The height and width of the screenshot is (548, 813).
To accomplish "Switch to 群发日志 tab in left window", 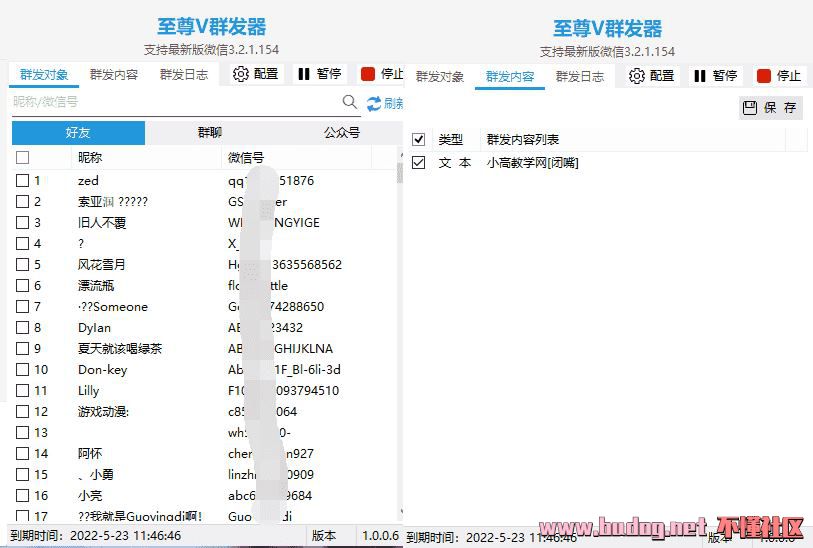I will [x=184, y=75].
